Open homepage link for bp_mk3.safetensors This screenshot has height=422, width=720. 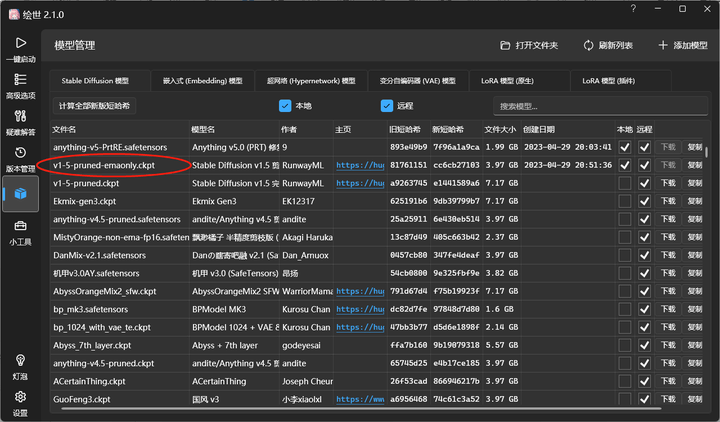point(360,309)
